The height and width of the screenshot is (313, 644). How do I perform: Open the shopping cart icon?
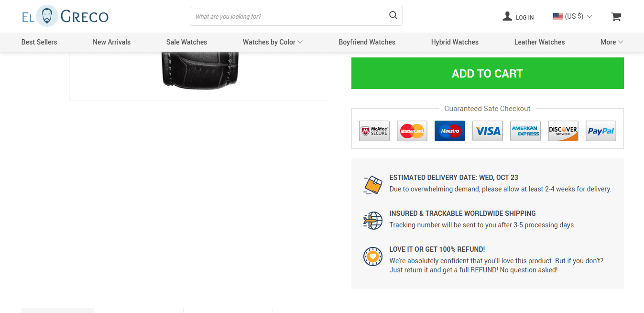coord(616,17)
